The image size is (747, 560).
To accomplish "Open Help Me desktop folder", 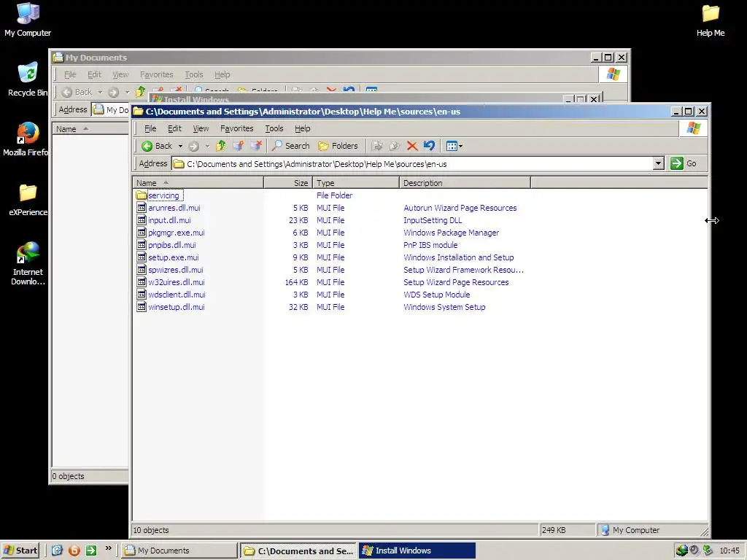I will click(x=711, y=20).
